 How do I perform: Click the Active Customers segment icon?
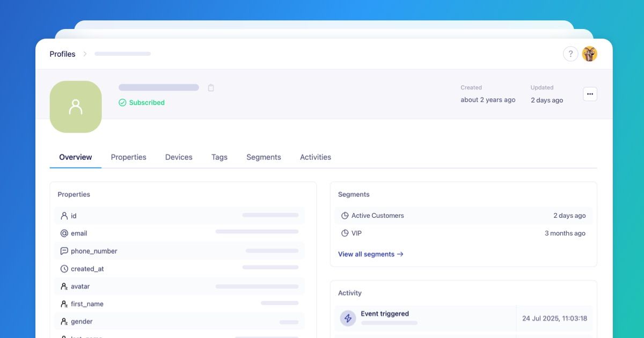coord(345,216)
